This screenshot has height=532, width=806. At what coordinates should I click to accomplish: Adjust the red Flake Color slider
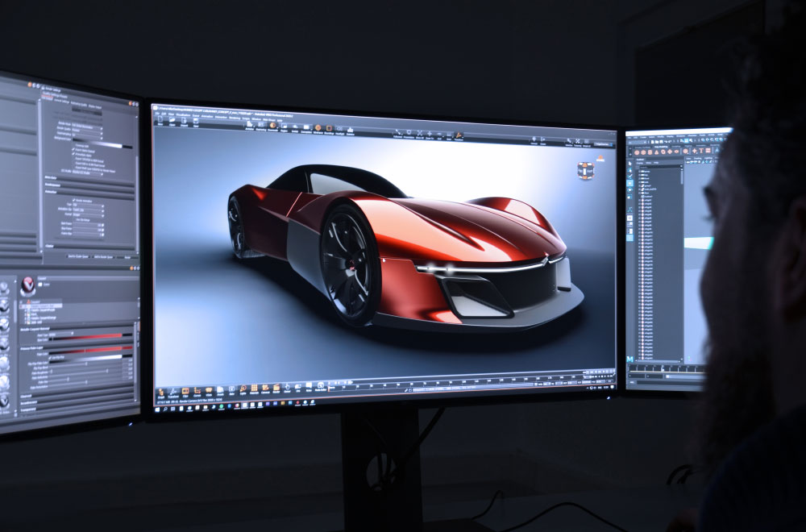tap(85, 351)
